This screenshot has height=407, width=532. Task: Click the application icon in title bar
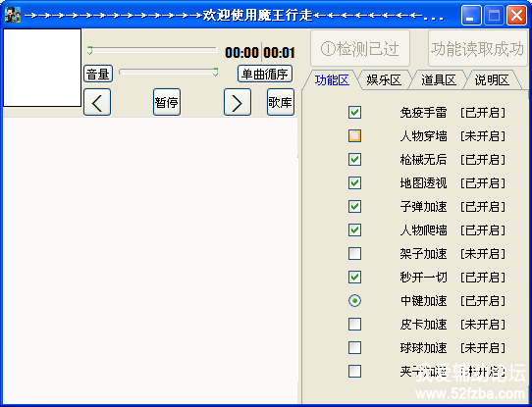tap(13, 15)
